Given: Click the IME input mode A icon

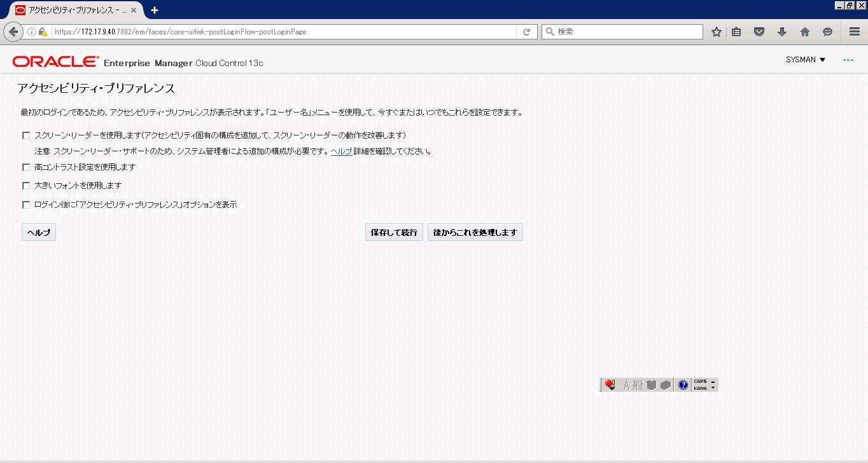Looking at the screenshot, I should coord(626,385).
